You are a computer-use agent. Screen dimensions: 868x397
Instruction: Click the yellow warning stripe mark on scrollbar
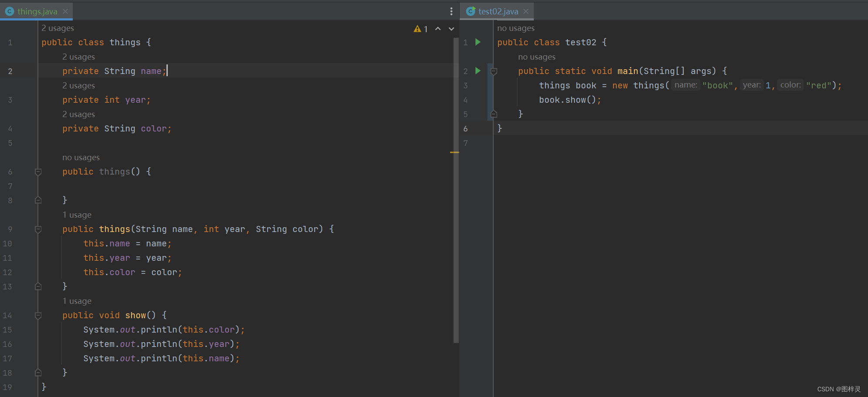(x=454, y=152)
